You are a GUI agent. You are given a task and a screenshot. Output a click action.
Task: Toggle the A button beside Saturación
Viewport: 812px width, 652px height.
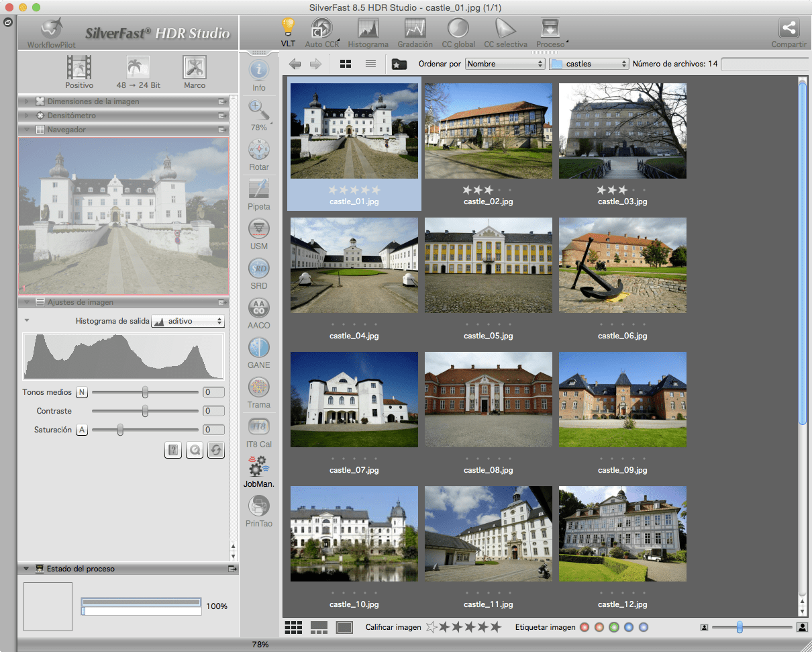(82, 430)
